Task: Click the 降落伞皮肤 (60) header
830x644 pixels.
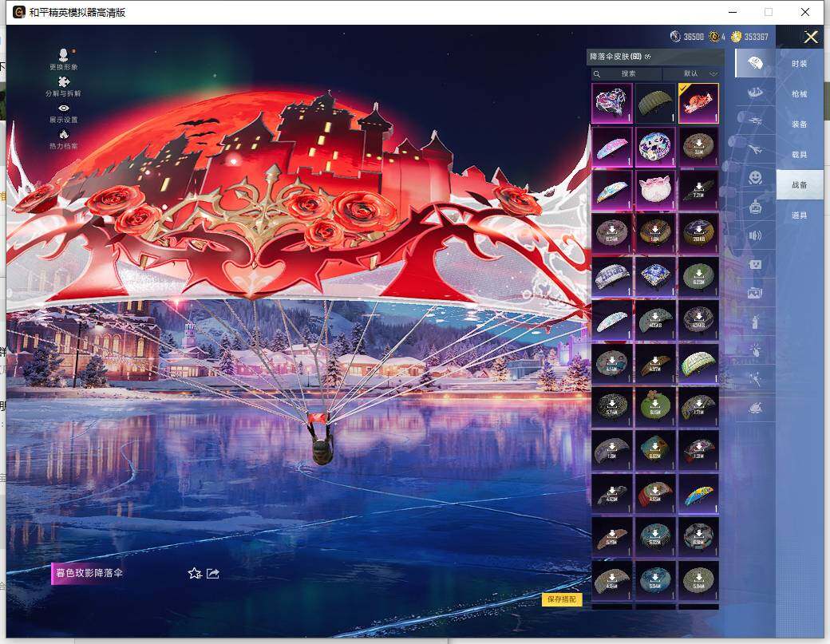Action: [x=616, y=57]
